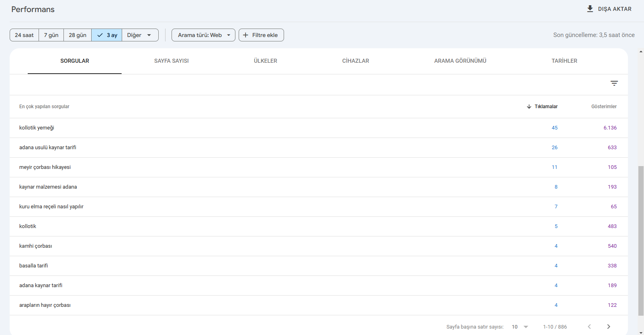Click the sort arrow beside Tıklamalar
Image resolution: width=644 pixels, height=335 pixels.
click(529, 107)
